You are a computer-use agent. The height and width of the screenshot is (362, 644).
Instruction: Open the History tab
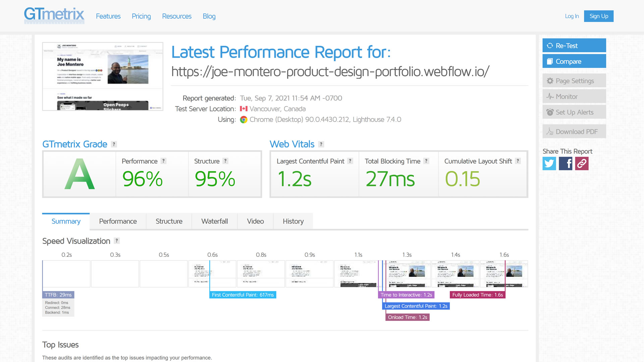[293, 221]
